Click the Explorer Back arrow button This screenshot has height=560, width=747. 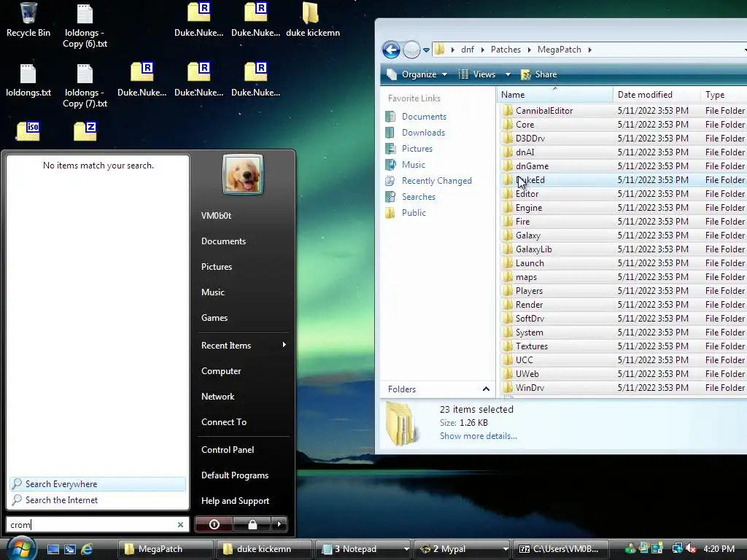pos(391,50)
